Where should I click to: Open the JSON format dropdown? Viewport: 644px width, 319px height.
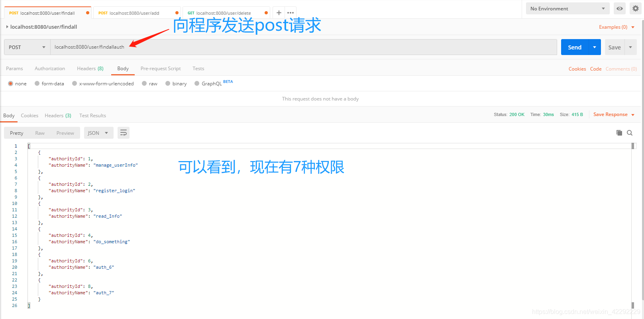tap(98, 133)
